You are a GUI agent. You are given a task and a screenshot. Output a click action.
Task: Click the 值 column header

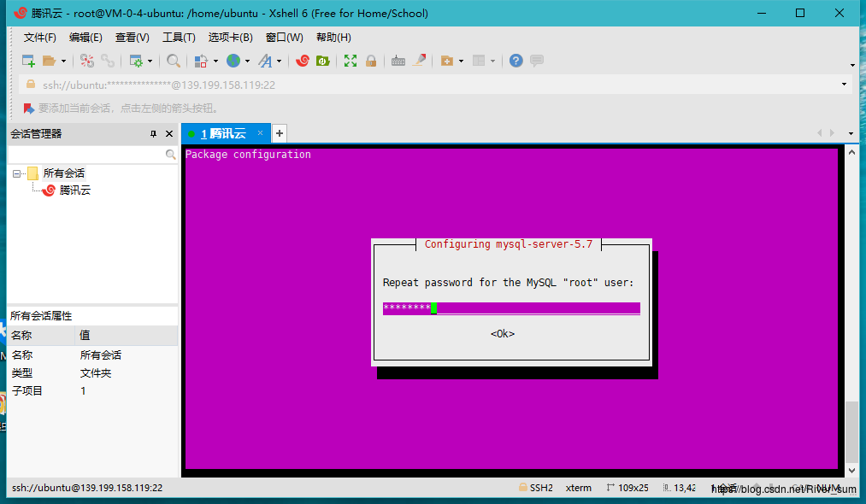(x=127, y=335)
